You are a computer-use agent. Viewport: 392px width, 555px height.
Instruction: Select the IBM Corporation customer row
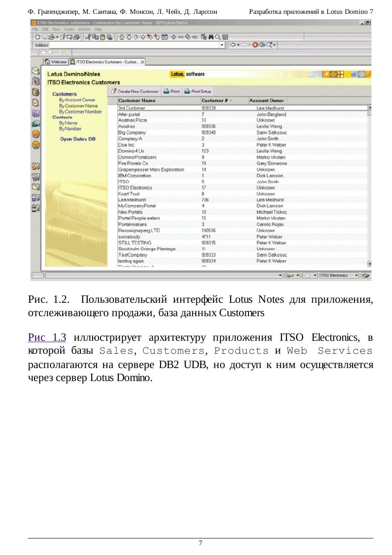click(135, 176)
